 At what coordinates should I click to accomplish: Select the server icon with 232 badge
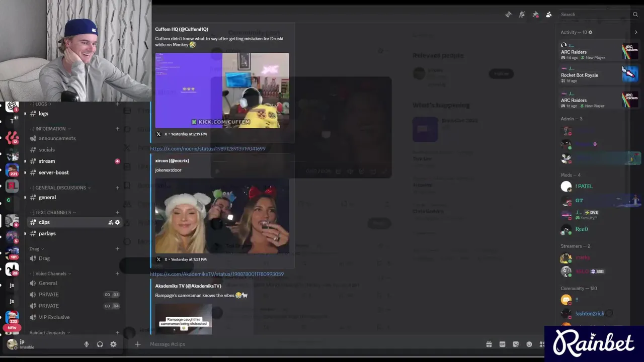12,317
